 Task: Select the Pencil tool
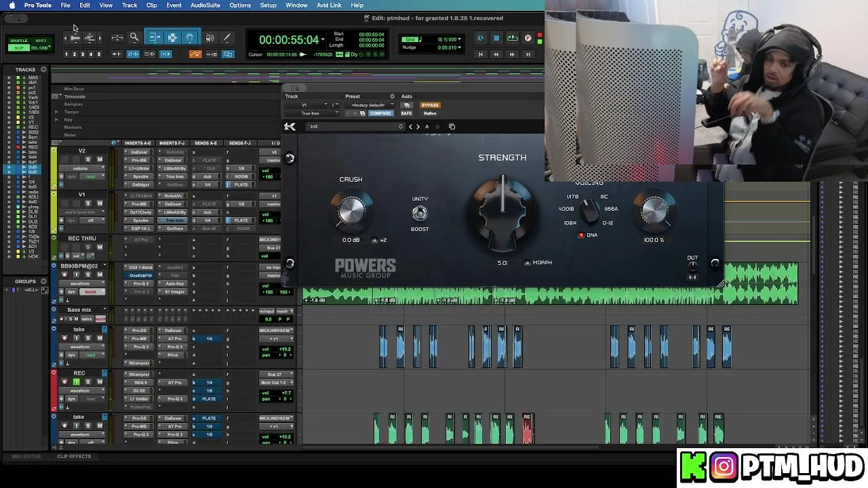(x=226, y=37)
